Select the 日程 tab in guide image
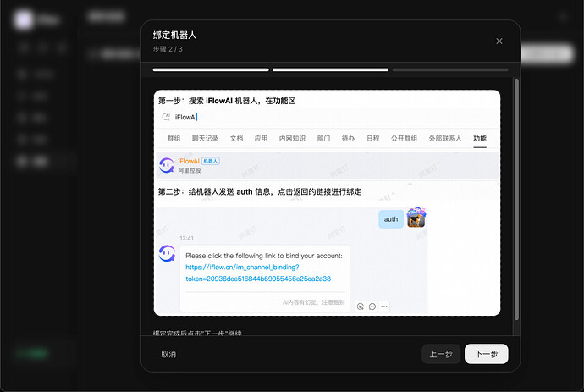The image size is (584, 392). pos(372,139)
